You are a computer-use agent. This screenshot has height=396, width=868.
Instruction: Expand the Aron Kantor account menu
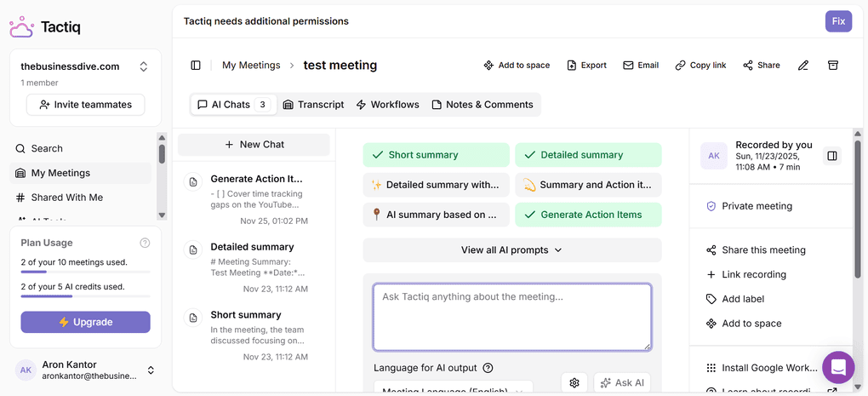tap(151, 370)
